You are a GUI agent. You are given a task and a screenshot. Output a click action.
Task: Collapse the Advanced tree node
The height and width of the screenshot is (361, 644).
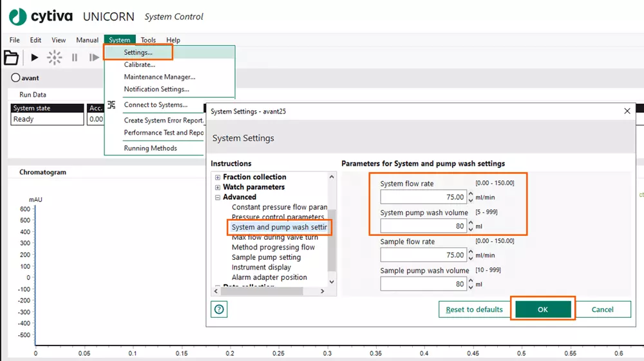pos(217,197)
